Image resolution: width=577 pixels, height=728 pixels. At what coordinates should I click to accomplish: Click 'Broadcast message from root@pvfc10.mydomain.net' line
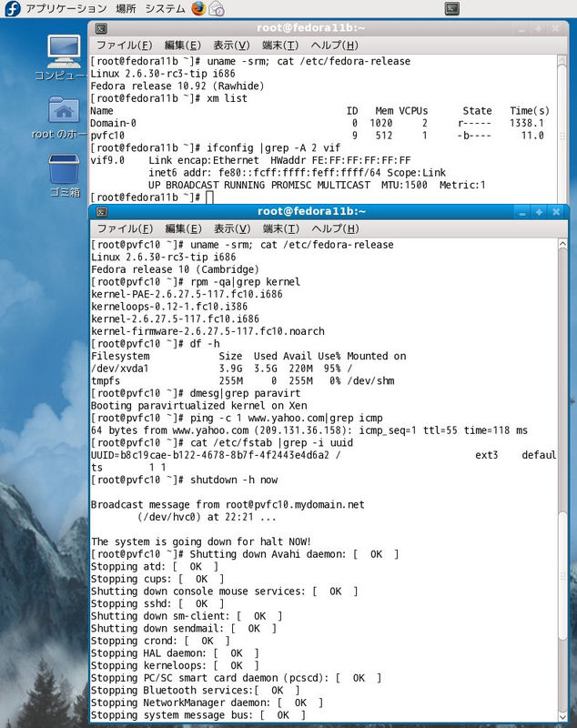(228, 504)
